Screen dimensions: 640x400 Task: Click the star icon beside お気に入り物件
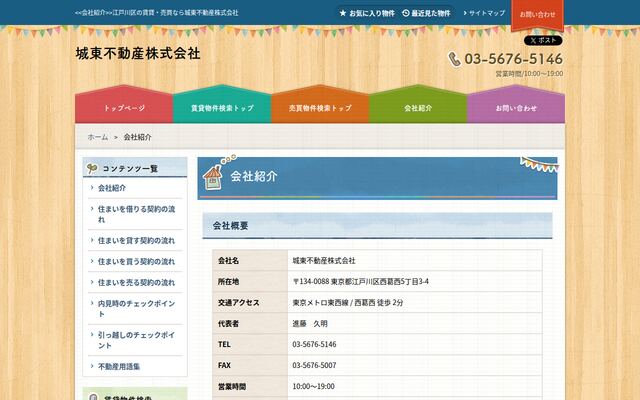point(343,13)
